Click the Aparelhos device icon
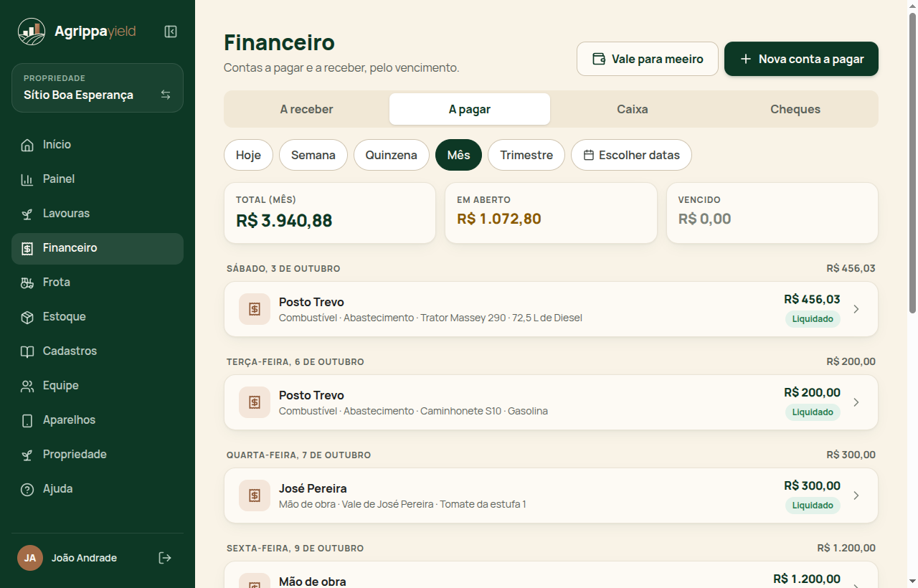The width and height of the screenshot is (918, 588). pyautogui.click(x=27, y=420)
